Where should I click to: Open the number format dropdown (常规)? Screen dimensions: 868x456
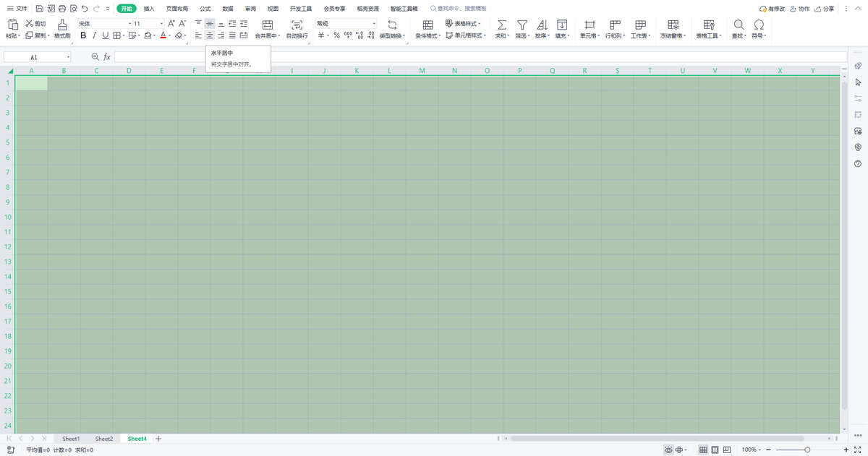click(374, 24)
